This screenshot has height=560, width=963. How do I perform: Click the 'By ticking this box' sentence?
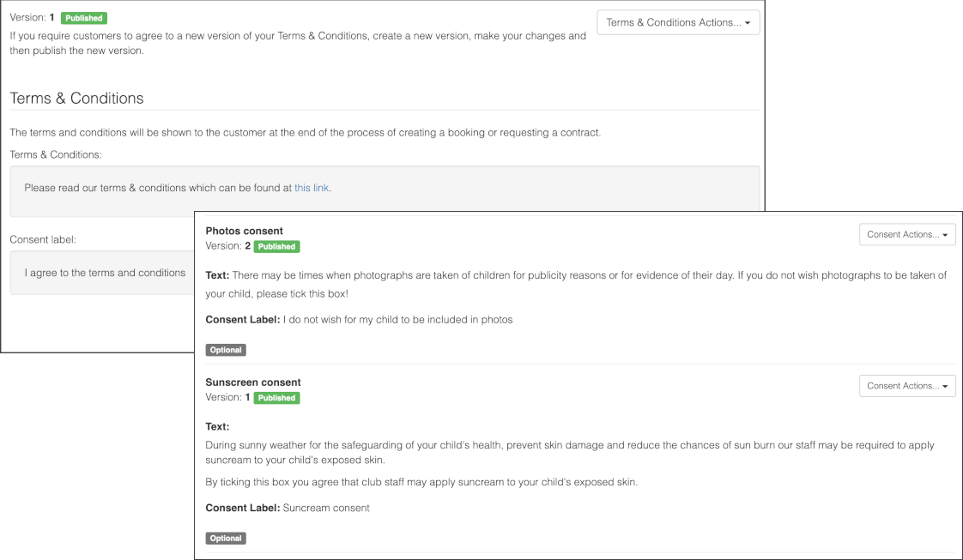click(x=421, y=482)
